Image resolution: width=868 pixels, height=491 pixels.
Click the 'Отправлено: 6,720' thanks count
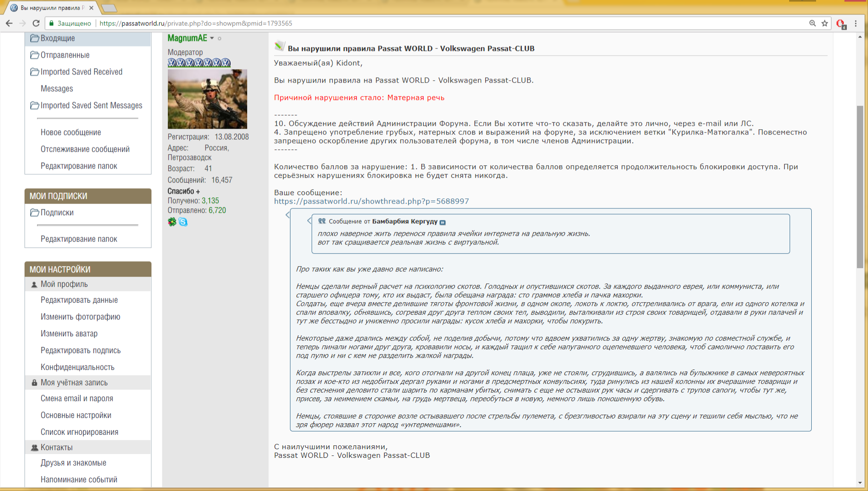tap(197, 210)
